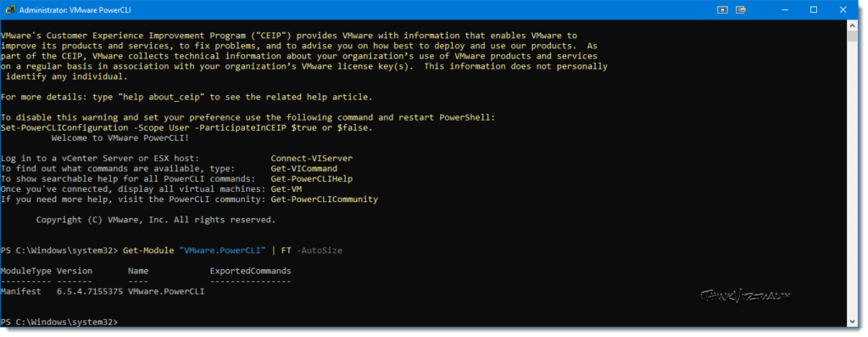Image resolution: width=868 pixels, height=337 pixels.
Task: Click the first extra title bar icon
Action: (722, 10)
